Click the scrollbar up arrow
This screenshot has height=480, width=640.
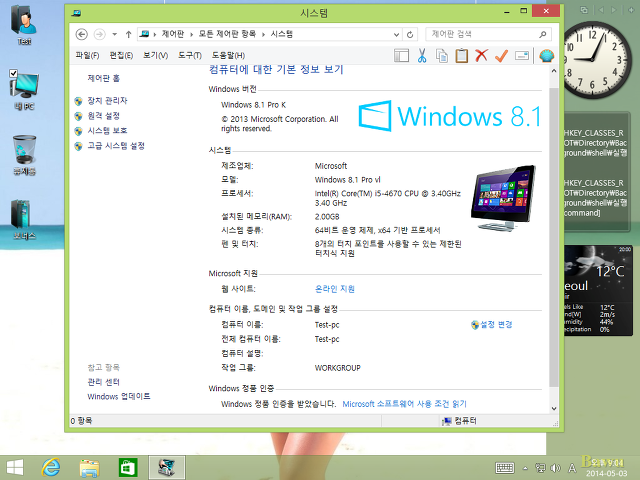[554, 71]
